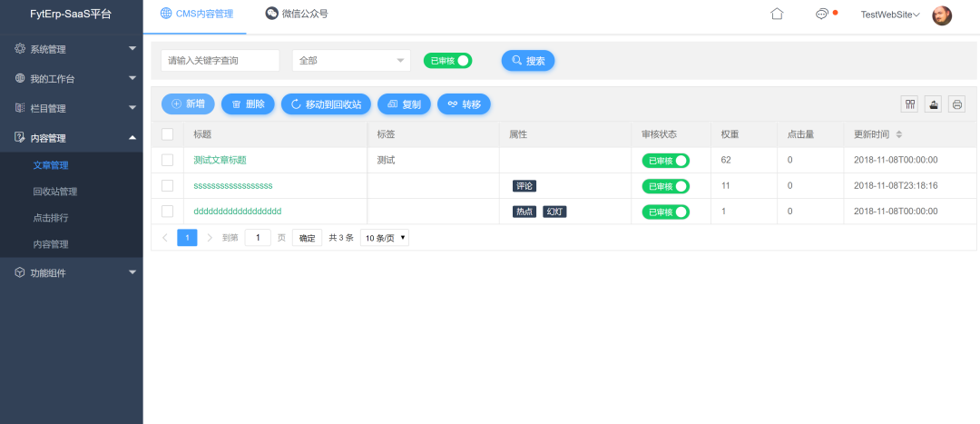Open the 10 条/页 page size dropdown
The width and height of the screenshot is (980, 424).
(385, 238)
